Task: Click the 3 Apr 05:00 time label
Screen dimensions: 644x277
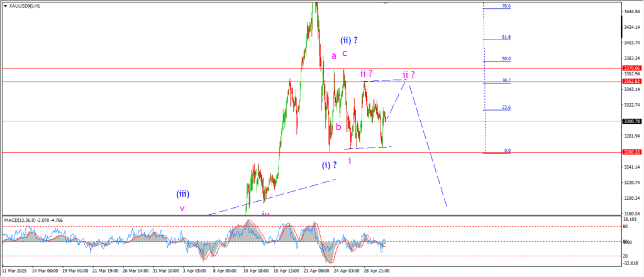Action: (196, 271)
